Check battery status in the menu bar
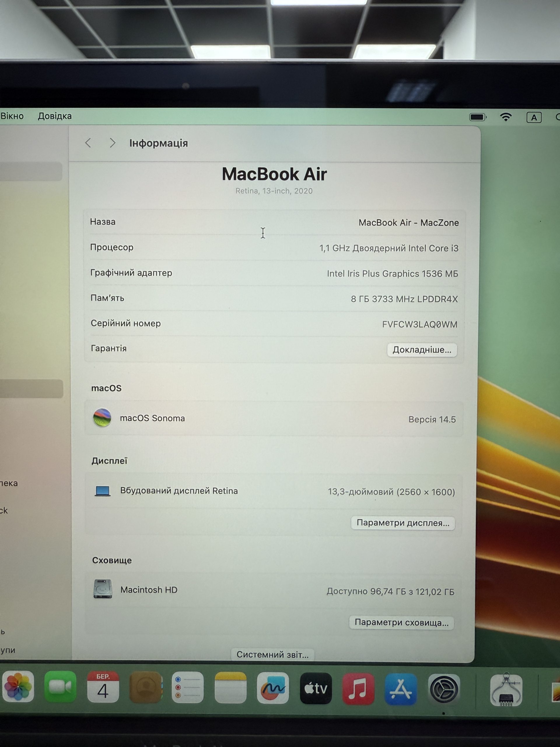Screen dimensions: 560x747 click(x=478, y=117)
